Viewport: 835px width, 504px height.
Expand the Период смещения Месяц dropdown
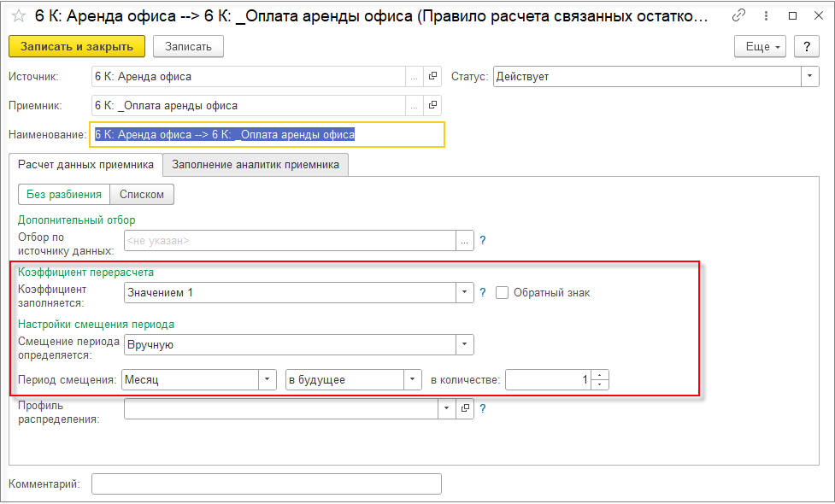268,380
